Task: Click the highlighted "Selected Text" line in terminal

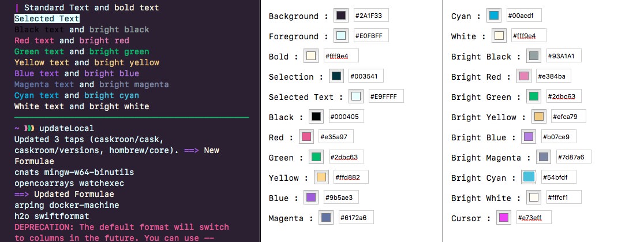Action: click(x=47, y=19)
